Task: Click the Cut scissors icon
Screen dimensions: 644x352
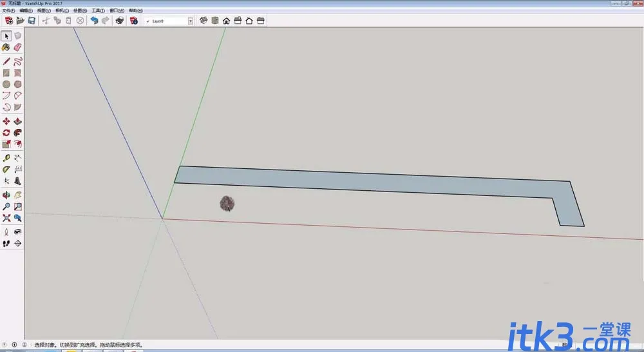Action: point(46,21)
